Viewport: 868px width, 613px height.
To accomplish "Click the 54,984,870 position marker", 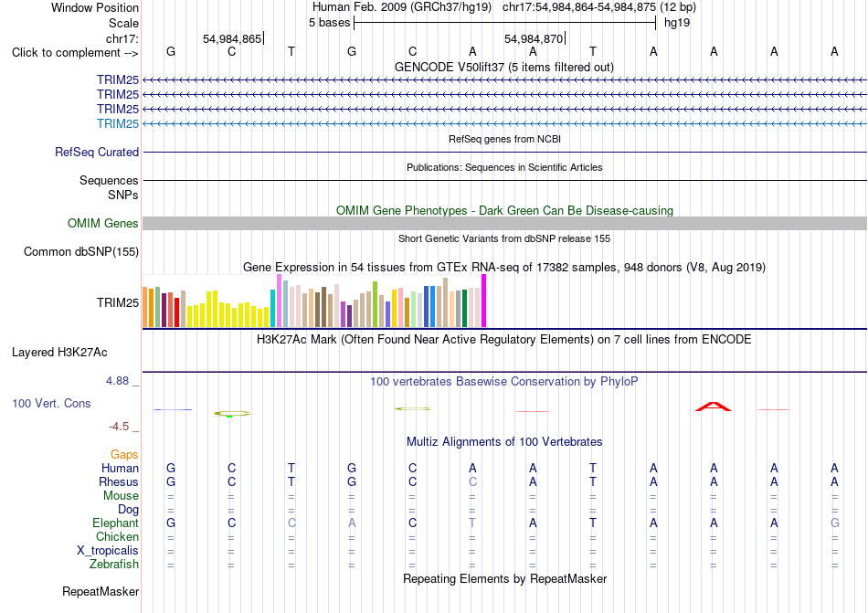I will coord(534,38).
